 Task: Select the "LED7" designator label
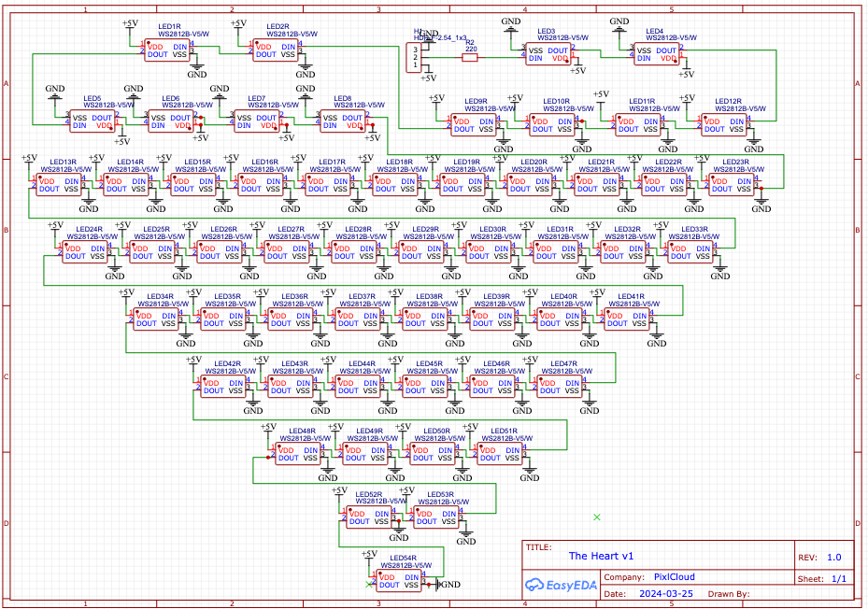pyautogui.click(x=256, y=98)
